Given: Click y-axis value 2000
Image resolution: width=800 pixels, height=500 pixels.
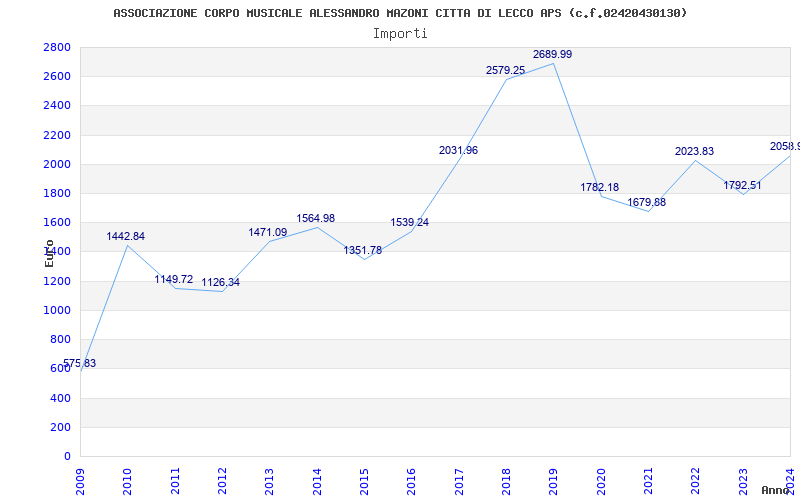Looking at the screenshot, I should click(57, 164).
